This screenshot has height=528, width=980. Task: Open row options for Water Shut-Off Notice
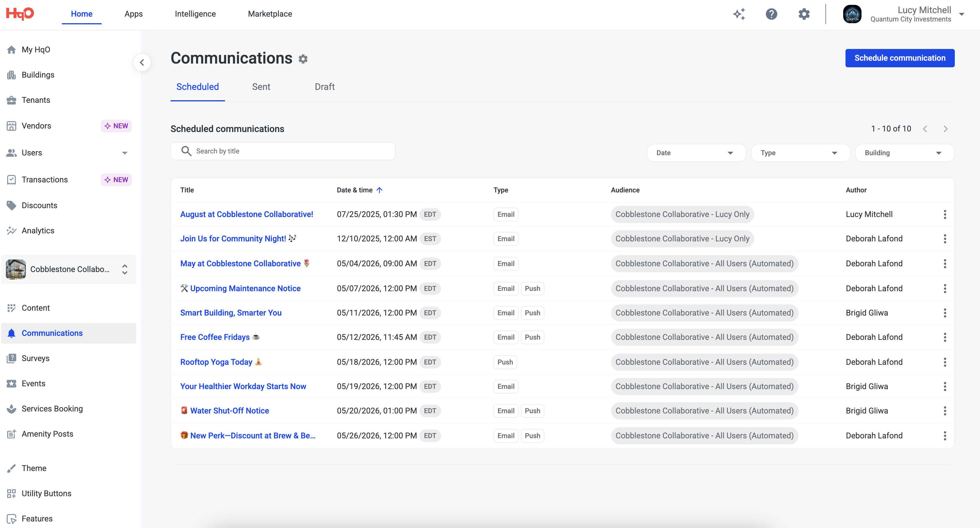pos(945,411)
